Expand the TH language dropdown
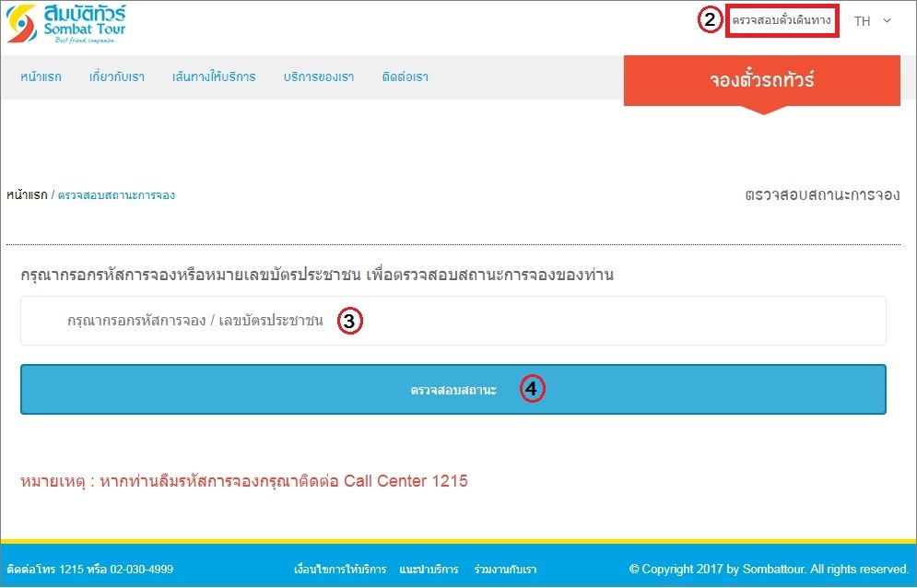 point(872,20)
